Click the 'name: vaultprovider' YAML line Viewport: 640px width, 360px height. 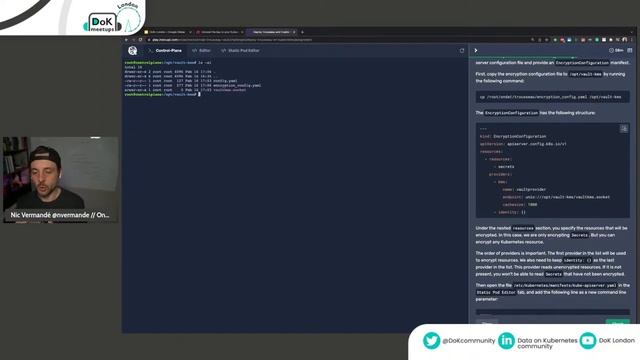524,189
